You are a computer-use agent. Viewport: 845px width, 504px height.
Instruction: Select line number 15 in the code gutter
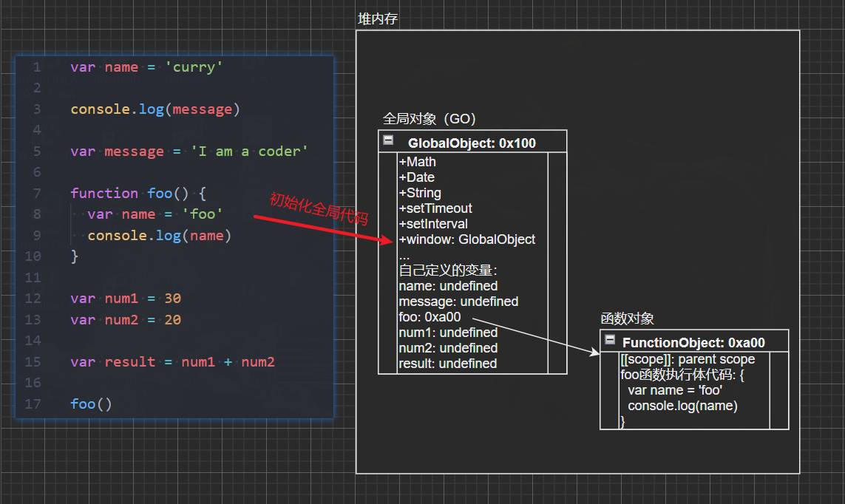33,362
